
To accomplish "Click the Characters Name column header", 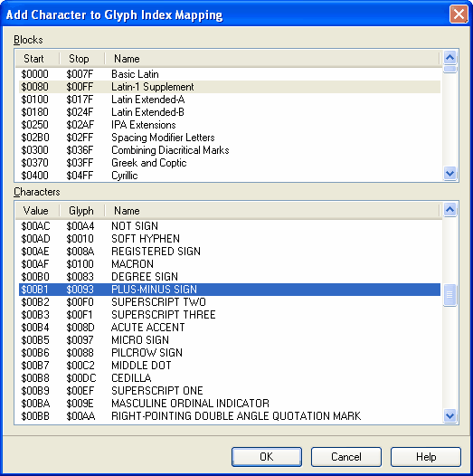I will click(272, 210).
